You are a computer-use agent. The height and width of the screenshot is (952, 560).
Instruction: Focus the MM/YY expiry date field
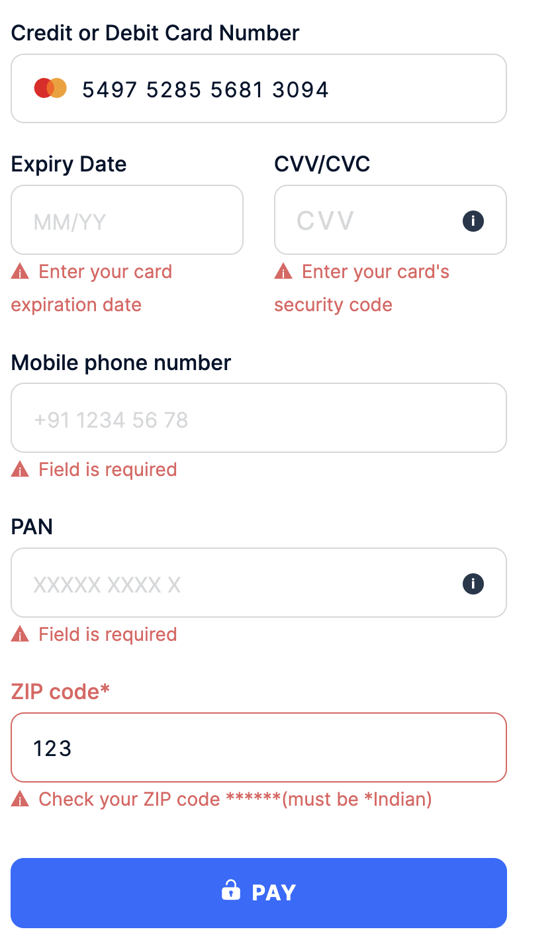[126, 220]
